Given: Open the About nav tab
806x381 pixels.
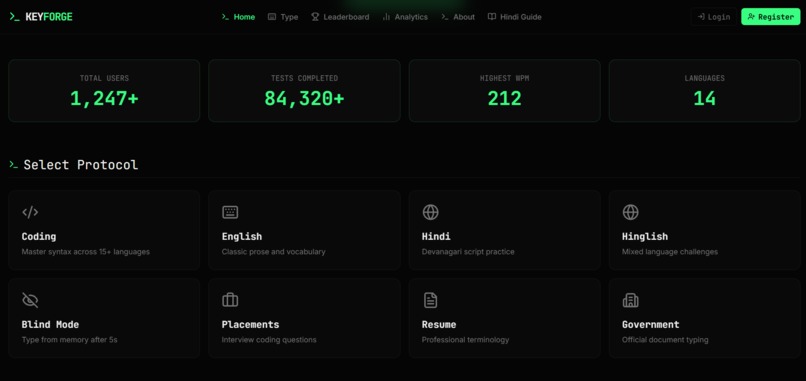Looking at the screenshot, I should [x=458, y=17].
